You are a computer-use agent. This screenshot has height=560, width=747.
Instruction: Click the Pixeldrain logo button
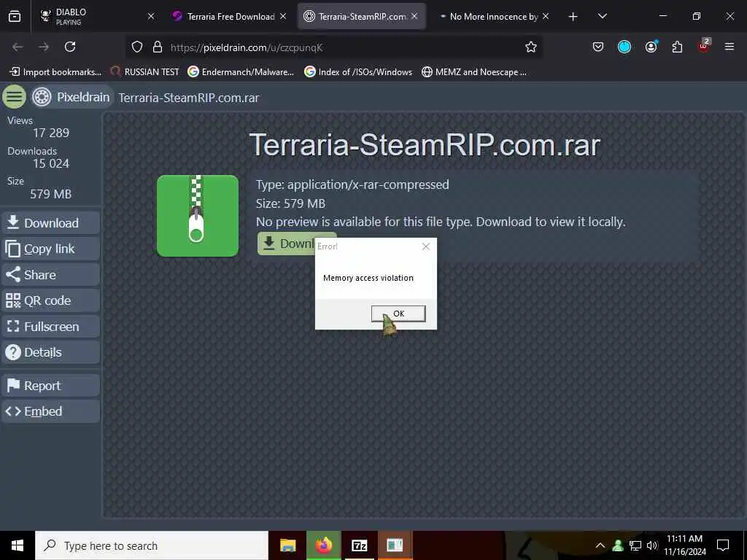[x=72, y=97]
